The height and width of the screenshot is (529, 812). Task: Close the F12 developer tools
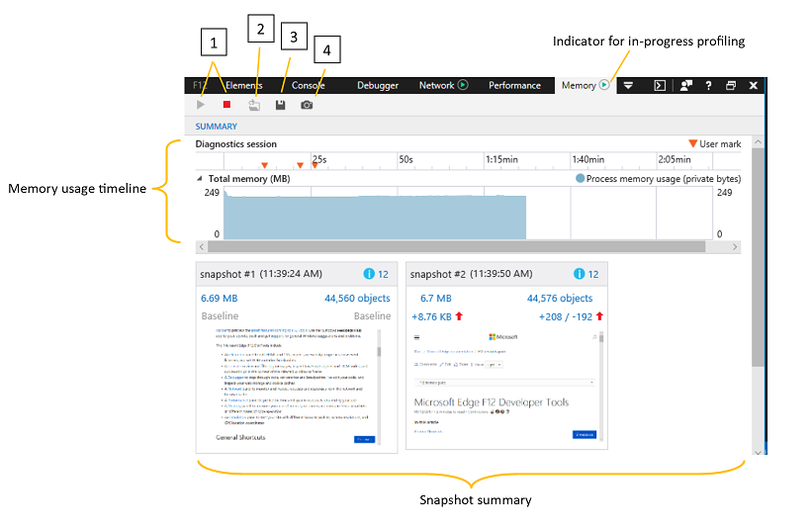754,85
